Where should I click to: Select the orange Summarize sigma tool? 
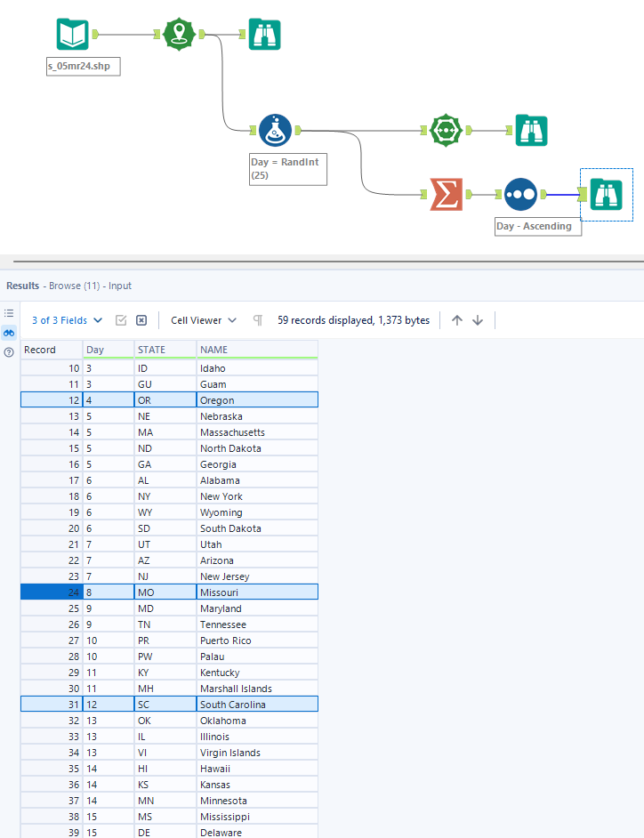click(447, 194)
